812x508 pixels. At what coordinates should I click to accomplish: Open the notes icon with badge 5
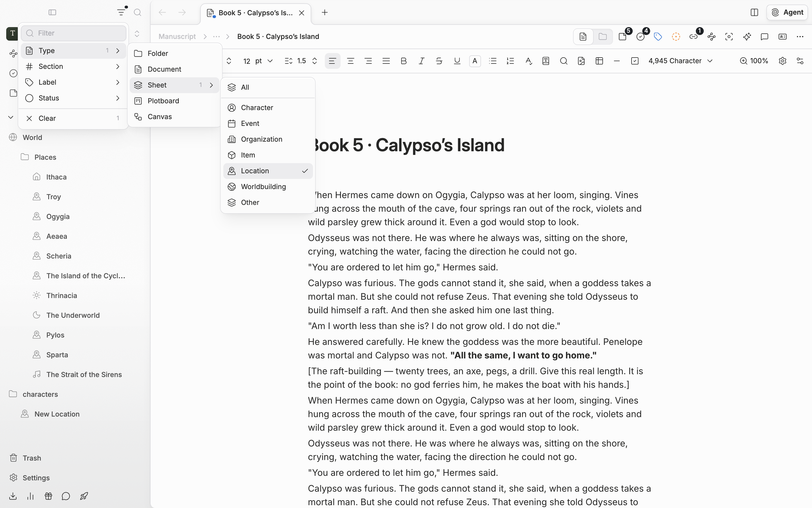tap(623, 36)
